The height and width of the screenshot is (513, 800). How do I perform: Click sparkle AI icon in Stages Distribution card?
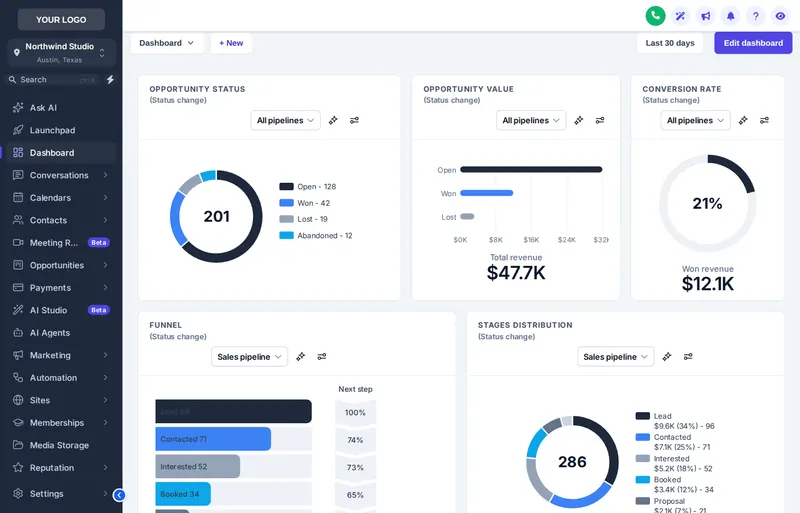(667, 356)
